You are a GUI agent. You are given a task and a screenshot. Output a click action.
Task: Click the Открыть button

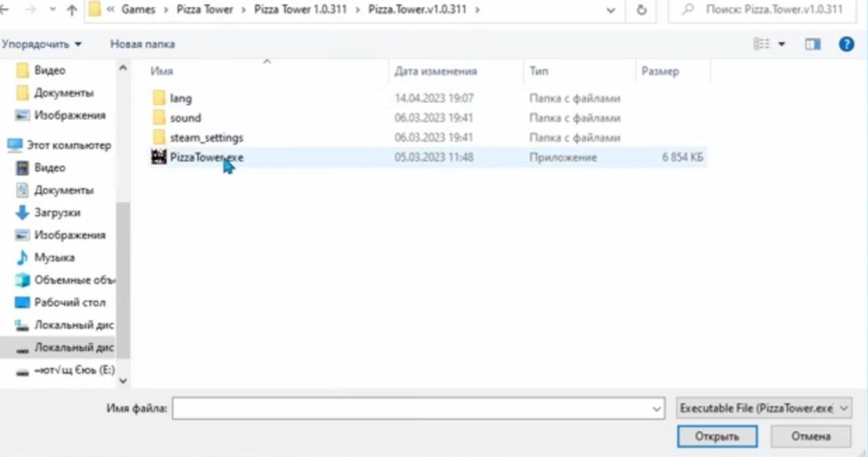[717, 437]
